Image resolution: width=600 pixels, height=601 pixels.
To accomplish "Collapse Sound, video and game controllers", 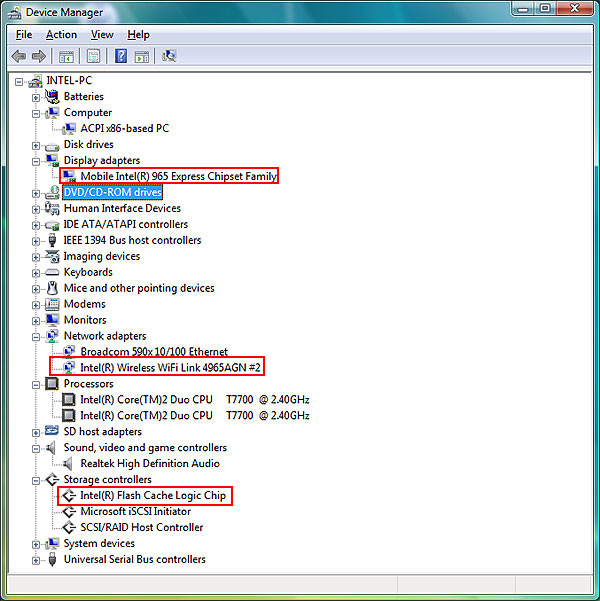I will coord(36,448).
